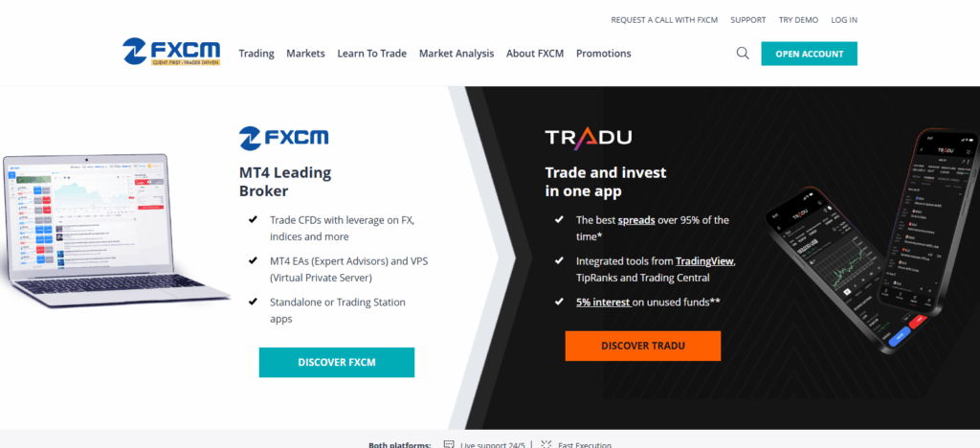Open the Market Analysis menu

457,54
